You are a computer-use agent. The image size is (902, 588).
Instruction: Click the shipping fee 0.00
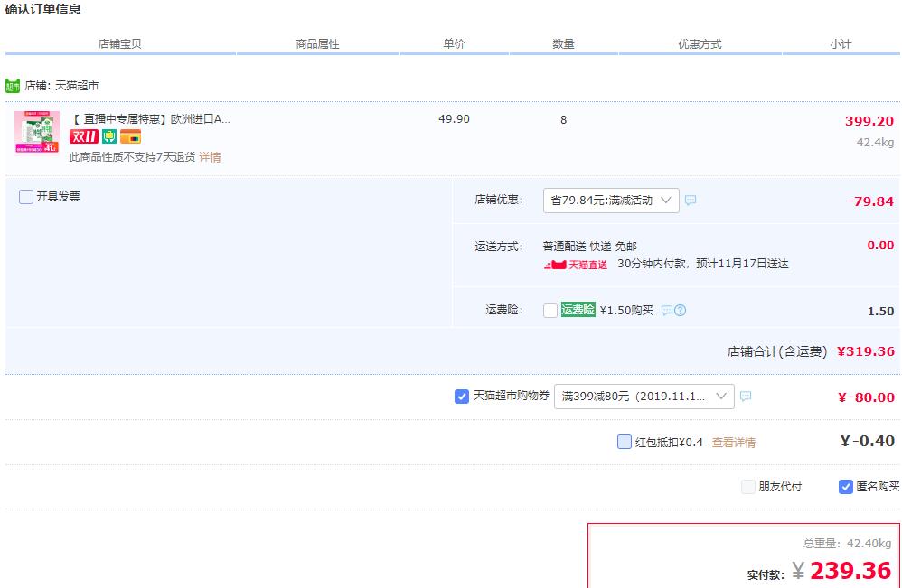(880, 245)
